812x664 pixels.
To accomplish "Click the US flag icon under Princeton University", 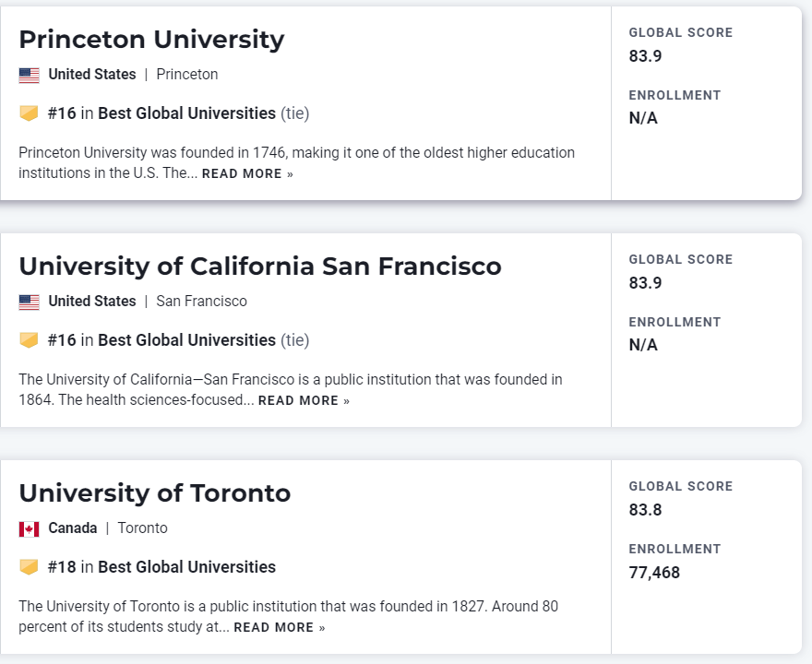I will click(x=29, y=75).
